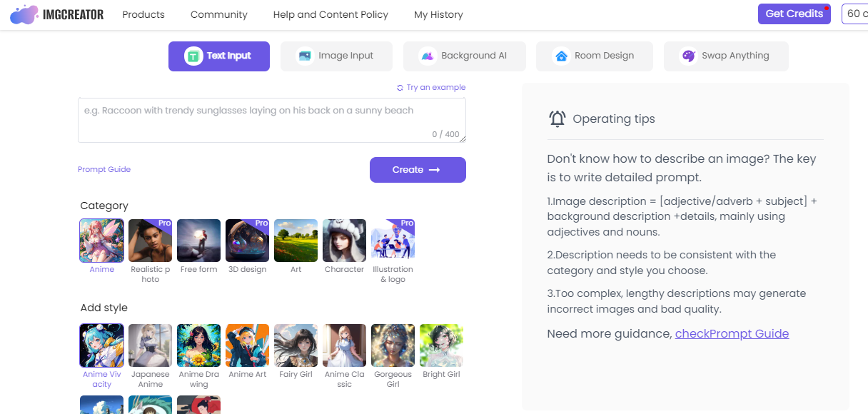Choose the Fairy Girl style
Screen dimensions: 868x414
pos(296,345)
